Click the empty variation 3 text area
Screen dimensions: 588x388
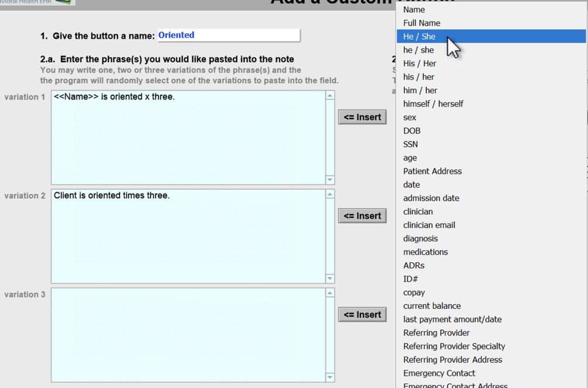click(x=188, y=335)
